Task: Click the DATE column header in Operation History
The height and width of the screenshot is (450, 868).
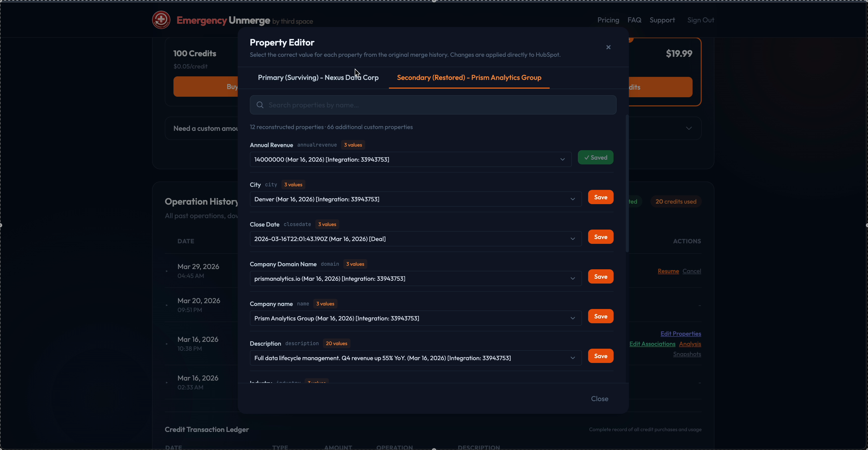Action: coord(186,241)
